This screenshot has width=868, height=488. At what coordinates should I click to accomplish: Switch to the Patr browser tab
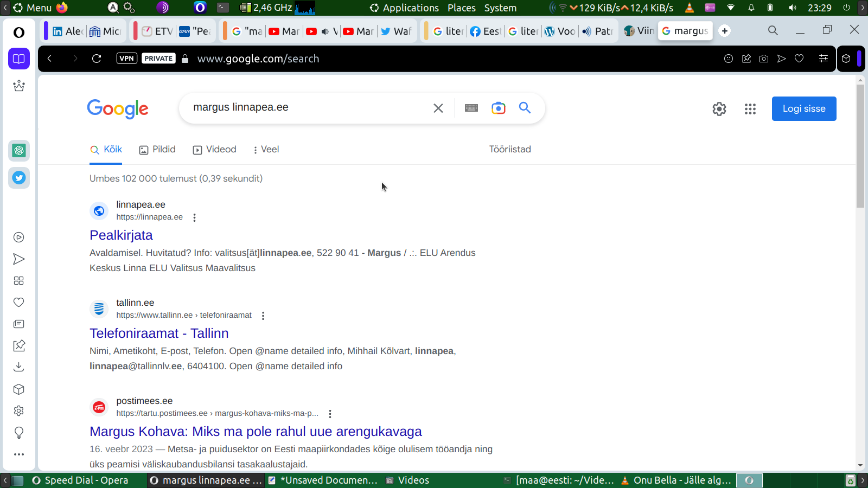(597, 31)
